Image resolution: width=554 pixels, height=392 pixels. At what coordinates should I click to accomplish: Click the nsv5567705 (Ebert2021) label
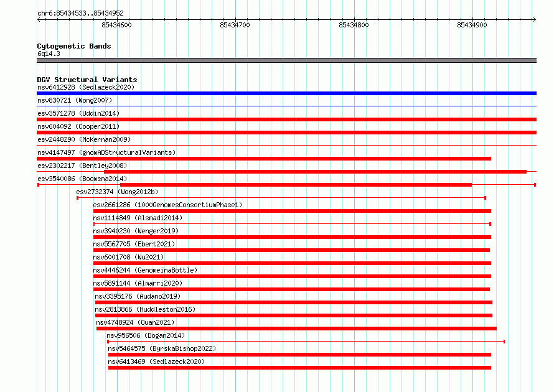134,244
